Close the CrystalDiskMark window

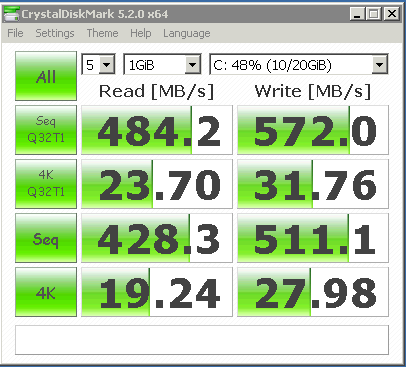(x=392, y=14)
